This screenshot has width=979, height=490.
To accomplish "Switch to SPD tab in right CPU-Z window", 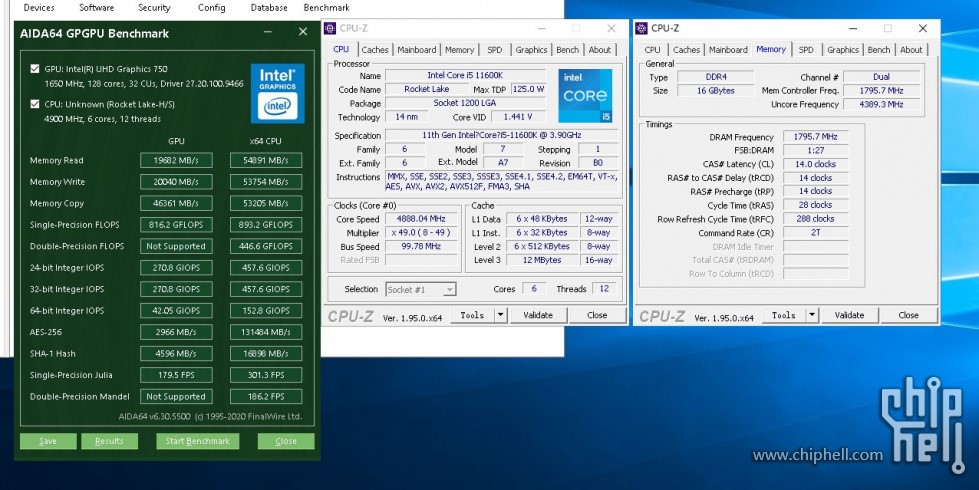I will (806, 50).
